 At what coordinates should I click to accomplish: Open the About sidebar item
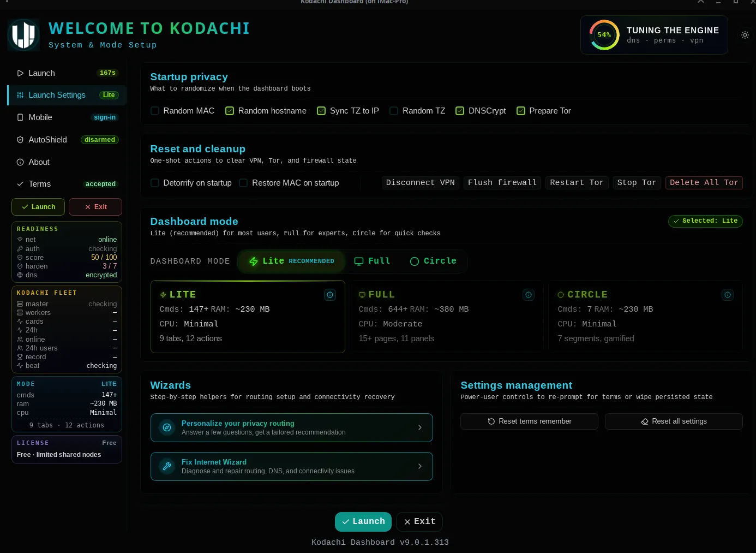[x=67, y=162]
